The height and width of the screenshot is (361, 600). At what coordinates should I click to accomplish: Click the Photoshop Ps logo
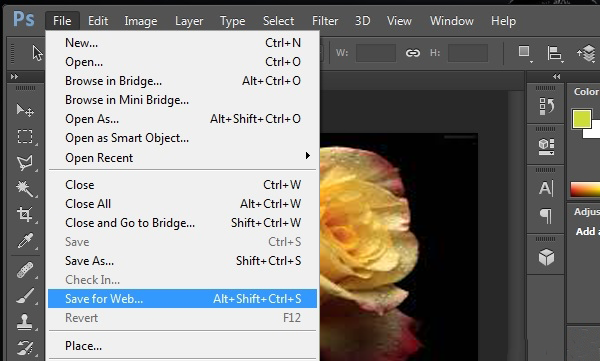(23, 19)
